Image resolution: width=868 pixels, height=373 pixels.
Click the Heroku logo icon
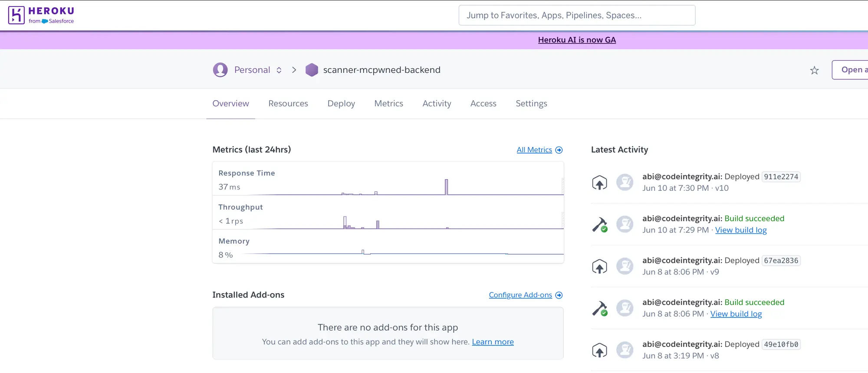coord(16,15)
